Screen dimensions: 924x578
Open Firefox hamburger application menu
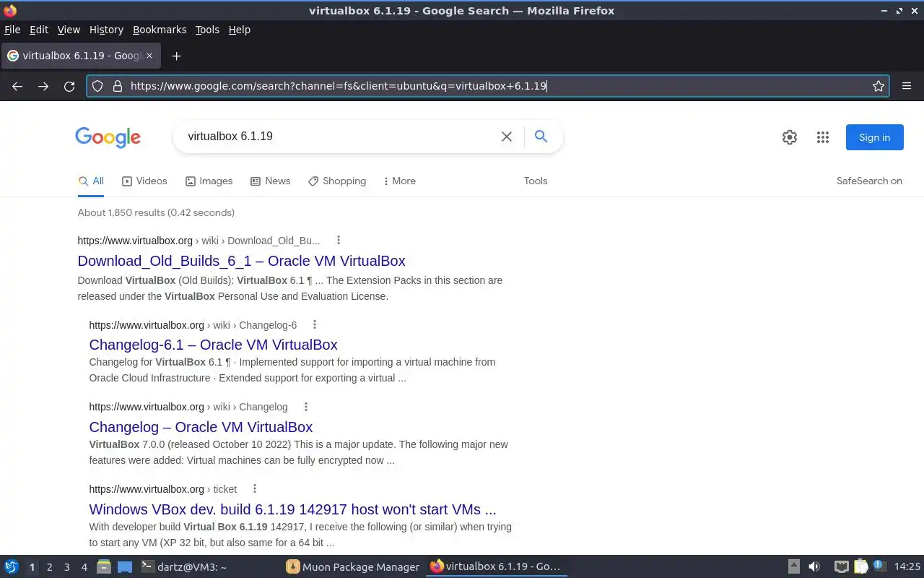tap(907, 86)
